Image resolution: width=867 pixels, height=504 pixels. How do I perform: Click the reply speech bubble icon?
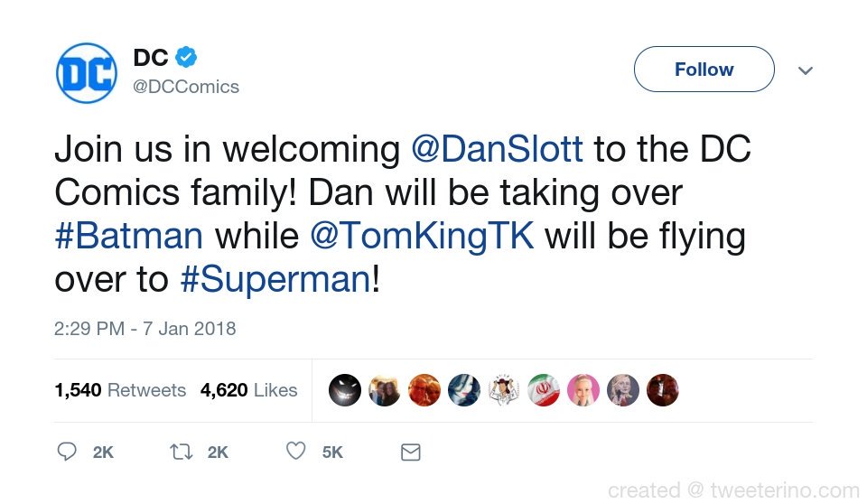click(67, 452)
